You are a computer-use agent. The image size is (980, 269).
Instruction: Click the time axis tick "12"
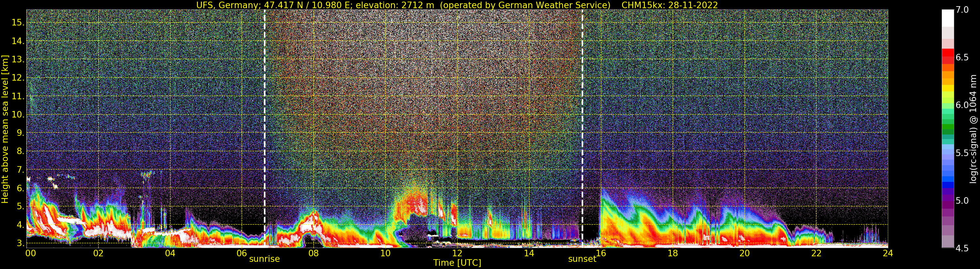(x=457, y=253)
